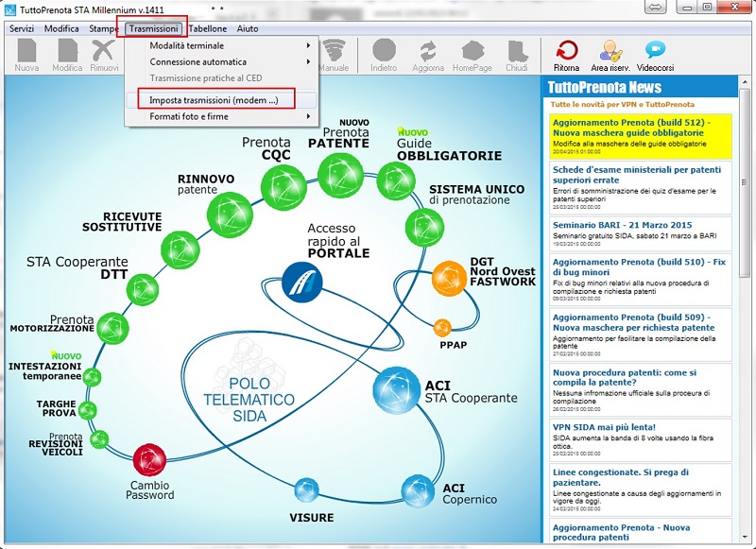The width and height of the screenshot is (756, 549).
Task: Open Area riservata from toolbar
Action: 611,53
